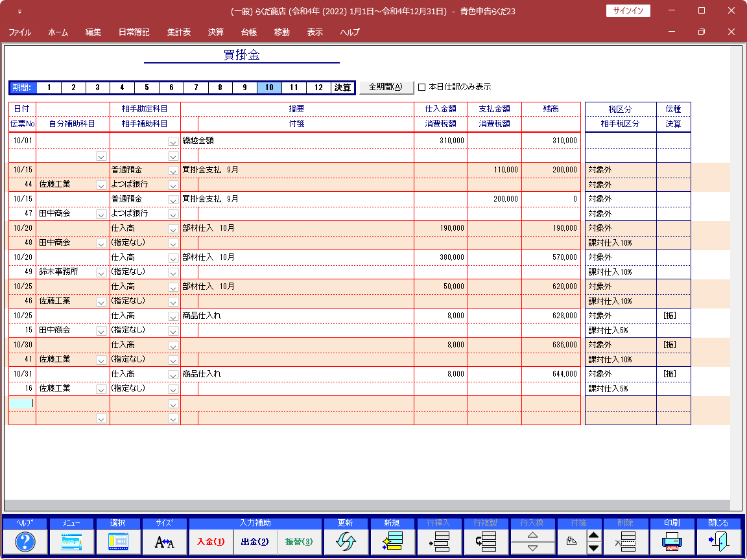The width and height of the screenshot is (747, 560).
Task: Open the 台帳 menu
Action: pos(249,32)
